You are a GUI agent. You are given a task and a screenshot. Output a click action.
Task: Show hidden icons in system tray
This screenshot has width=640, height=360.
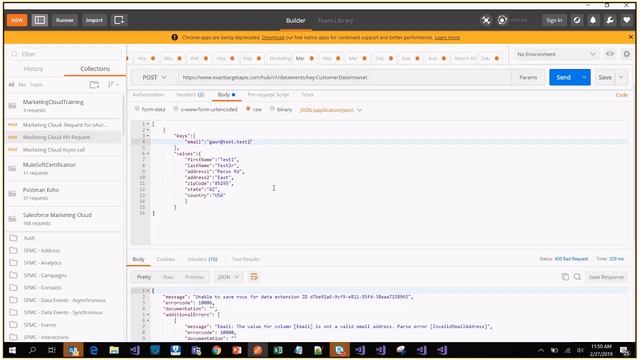click(x=541, y=350)
